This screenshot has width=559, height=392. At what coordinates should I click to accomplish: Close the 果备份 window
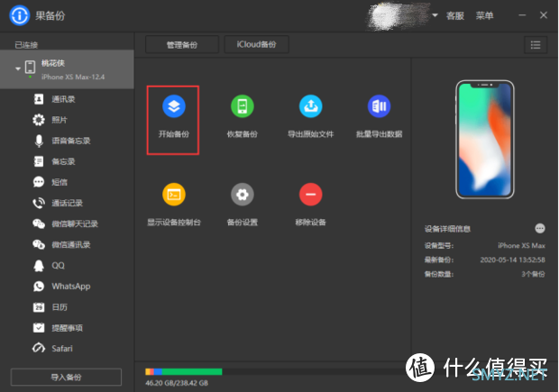pos(544,15)
